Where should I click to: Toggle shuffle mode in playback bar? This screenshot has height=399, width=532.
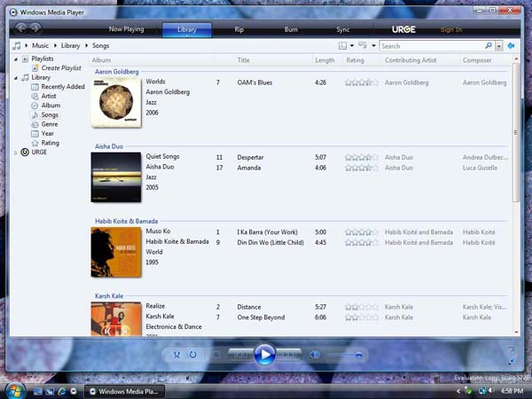(x=177, y=356)
